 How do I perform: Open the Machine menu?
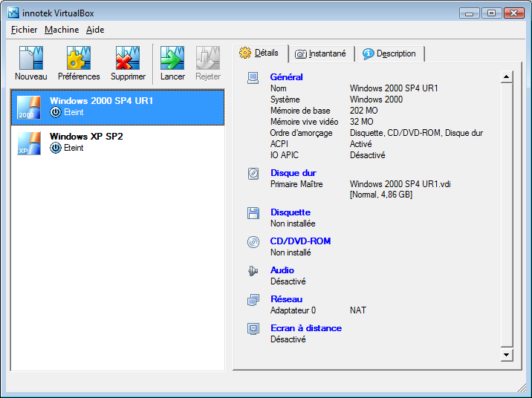coord(62,30)
